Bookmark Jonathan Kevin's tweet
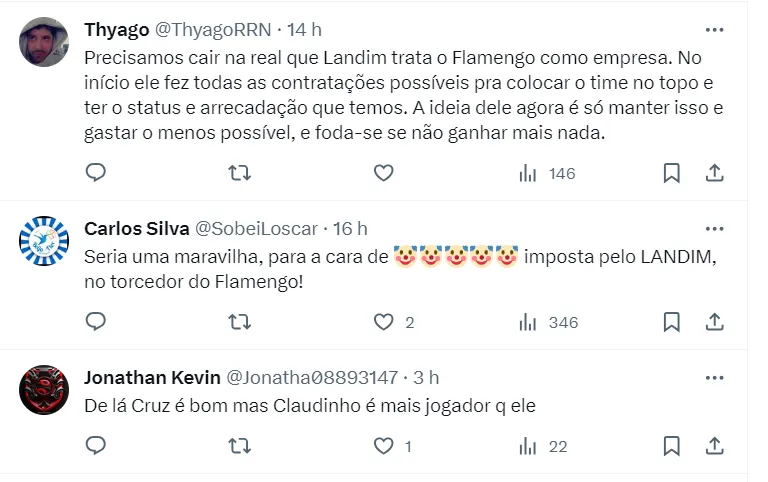 (672, 446)
